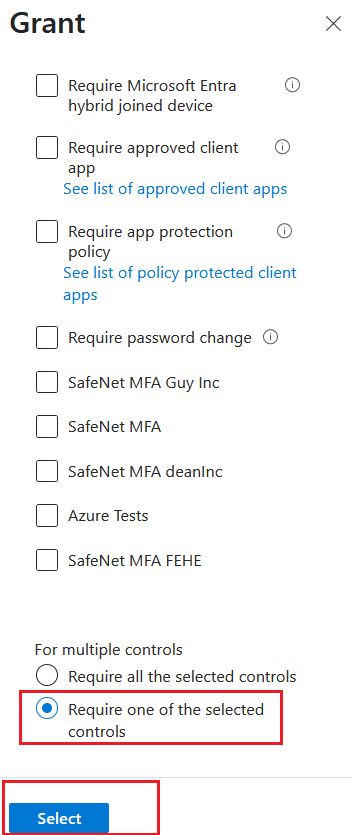This screenshot has width=363, height=835.
Task: Choose Require one of the selected controls
Action: point(47,709)
